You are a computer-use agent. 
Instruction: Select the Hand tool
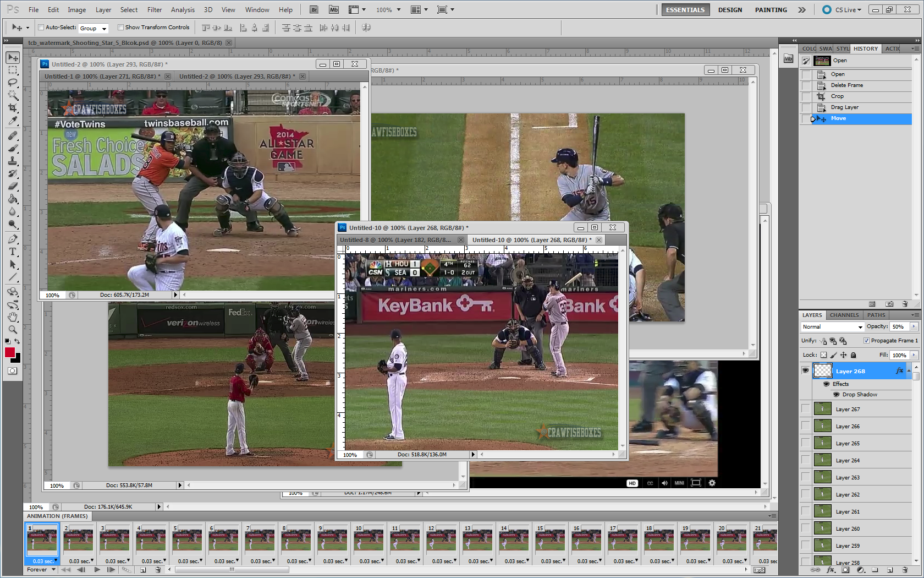click(x=13, y=317)
